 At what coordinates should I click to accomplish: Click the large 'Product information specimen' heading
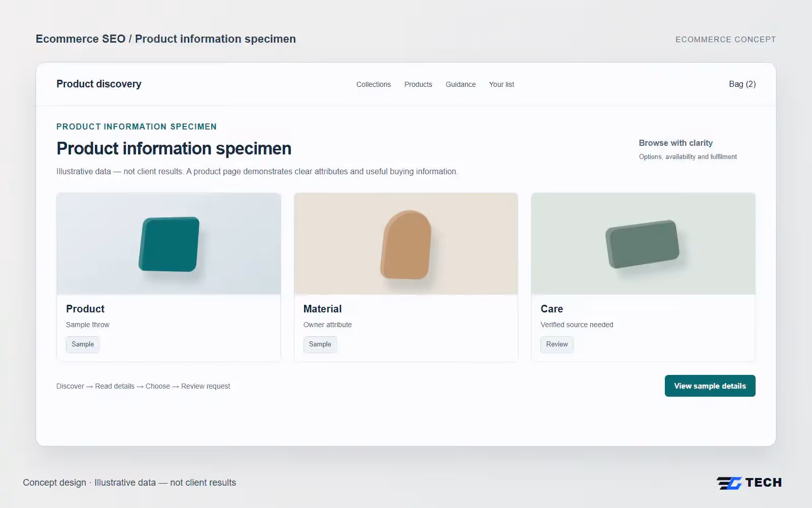174,149
